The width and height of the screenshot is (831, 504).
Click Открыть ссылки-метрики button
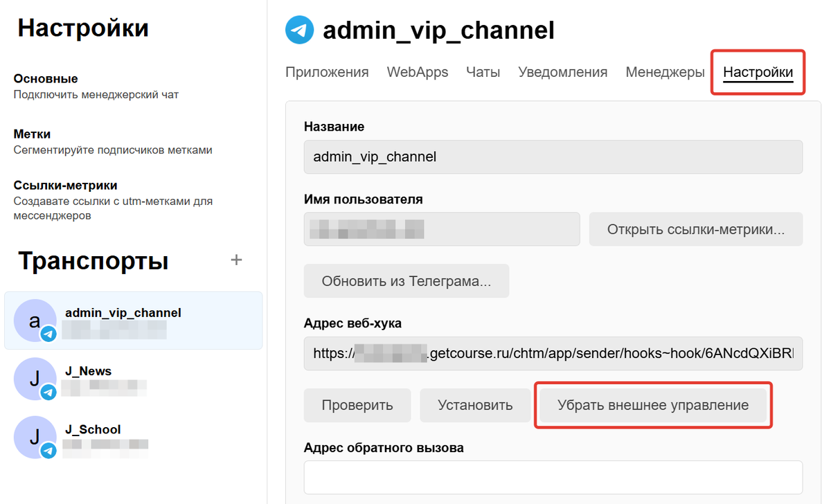click(696, 229)
